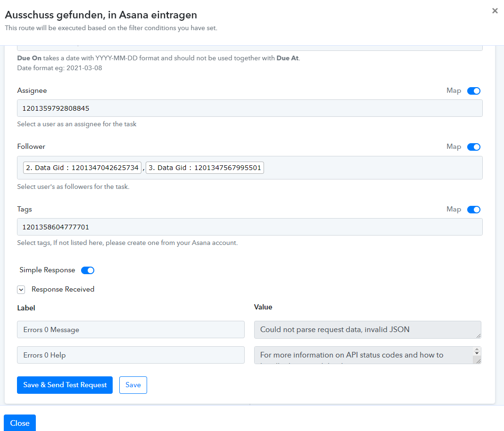Click the 'Due On takes a date' hint text

click(x=158, y=58)
